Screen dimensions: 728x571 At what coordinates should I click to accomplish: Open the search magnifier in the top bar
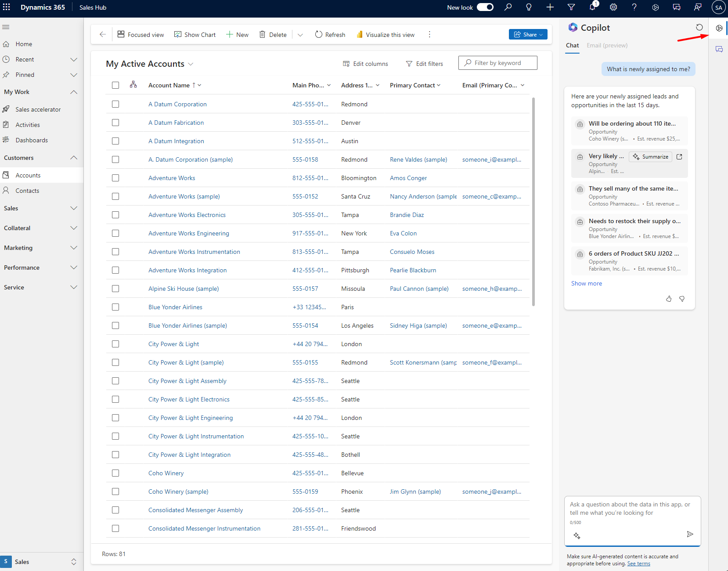(x=508, y=7)
